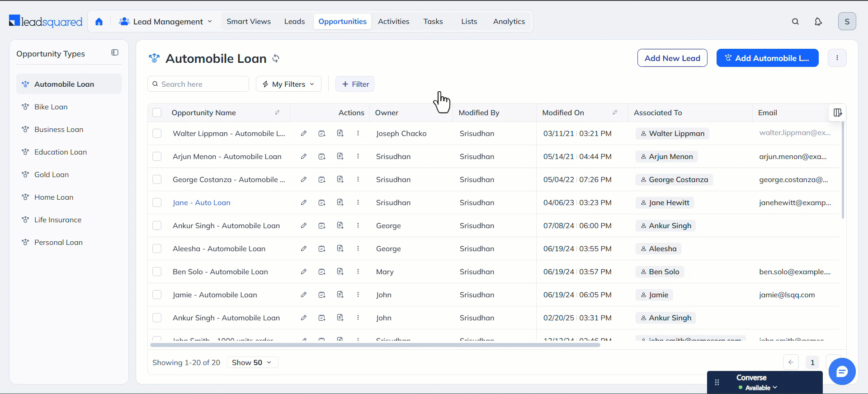Check the box for Jane - Auto Loan

pos(157,203)
